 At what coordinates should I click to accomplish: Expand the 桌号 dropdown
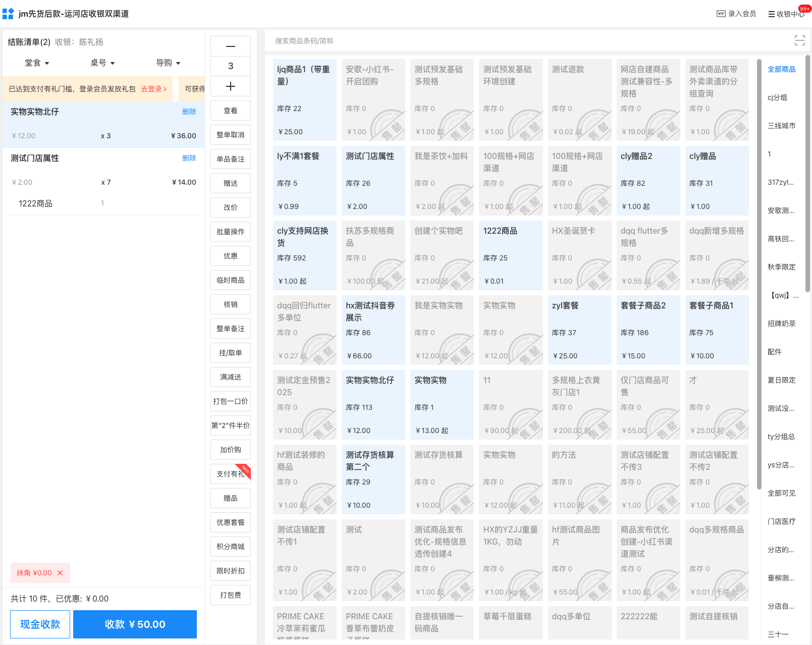point(102,63)
